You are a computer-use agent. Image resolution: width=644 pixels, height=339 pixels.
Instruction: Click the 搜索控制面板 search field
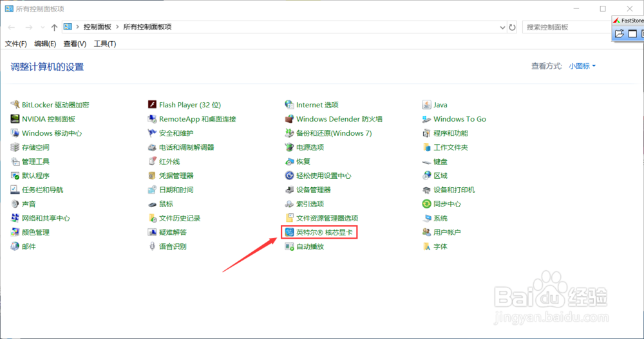click(x=567, y=27)
